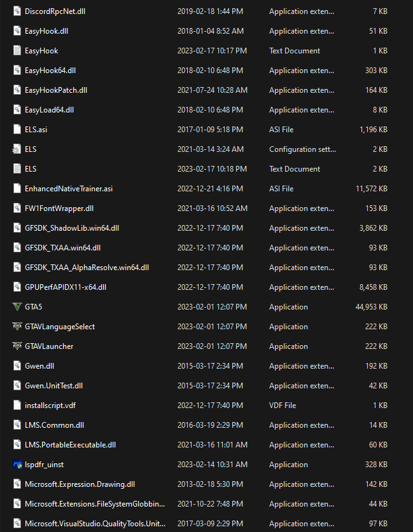Image resolution: width=413 pixels, height=532 pixels.
Task: Click the 1,196 KB size value
Action: pyautogui.click(x=374, y=129)
